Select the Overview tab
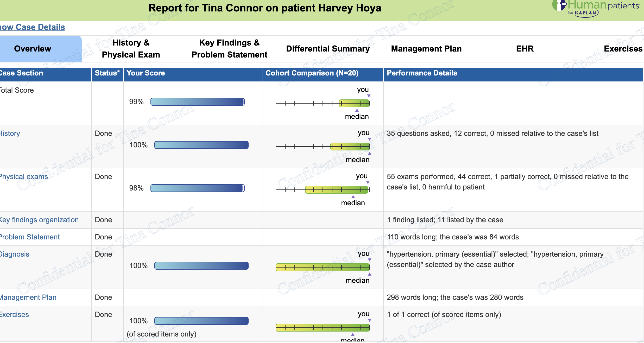The height and width of the screenshot is (343, 644). (33, 48)
